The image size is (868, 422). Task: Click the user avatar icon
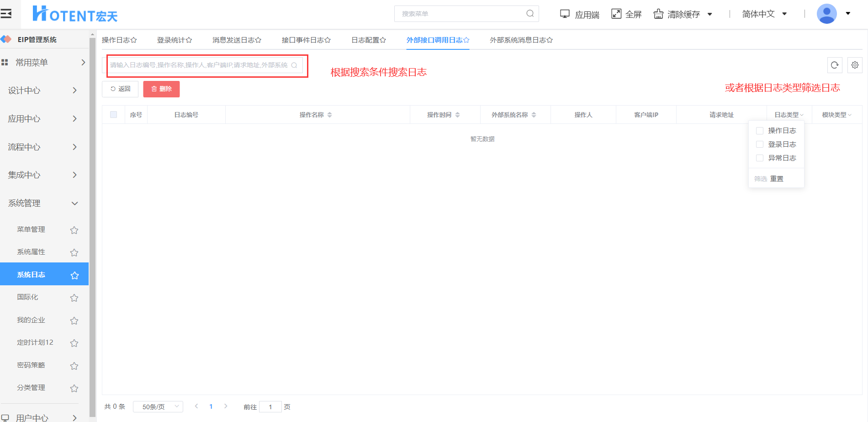826,14
